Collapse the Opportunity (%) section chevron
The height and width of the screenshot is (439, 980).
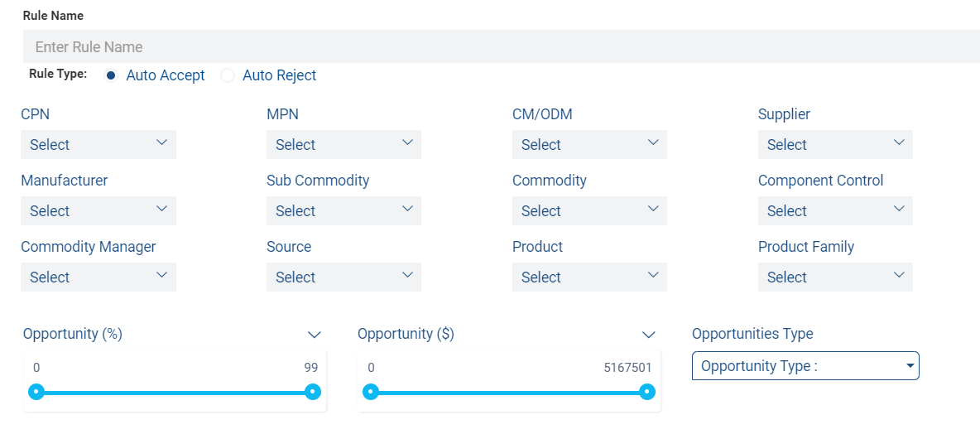(x=315, y=335)
